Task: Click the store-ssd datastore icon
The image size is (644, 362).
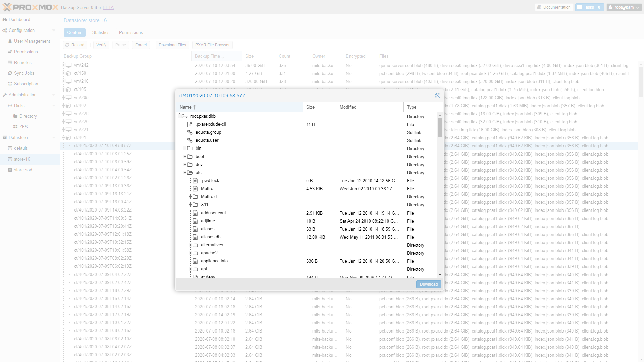Action: [x=10, y=170]
